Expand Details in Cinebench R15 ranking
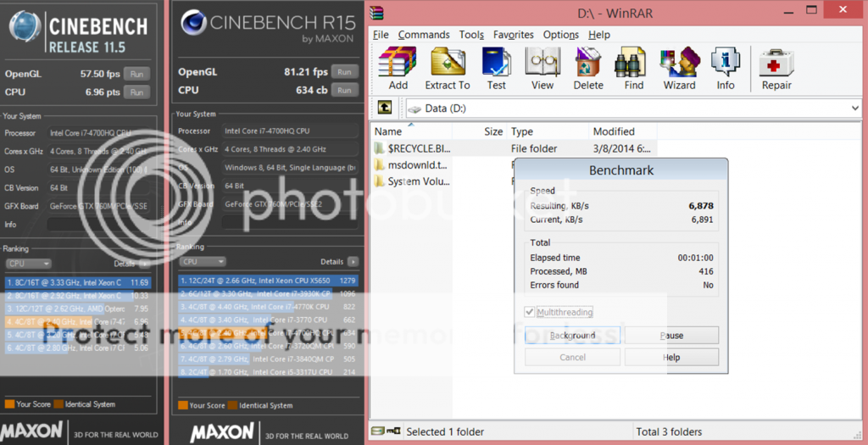 click(x=353, y=262)
